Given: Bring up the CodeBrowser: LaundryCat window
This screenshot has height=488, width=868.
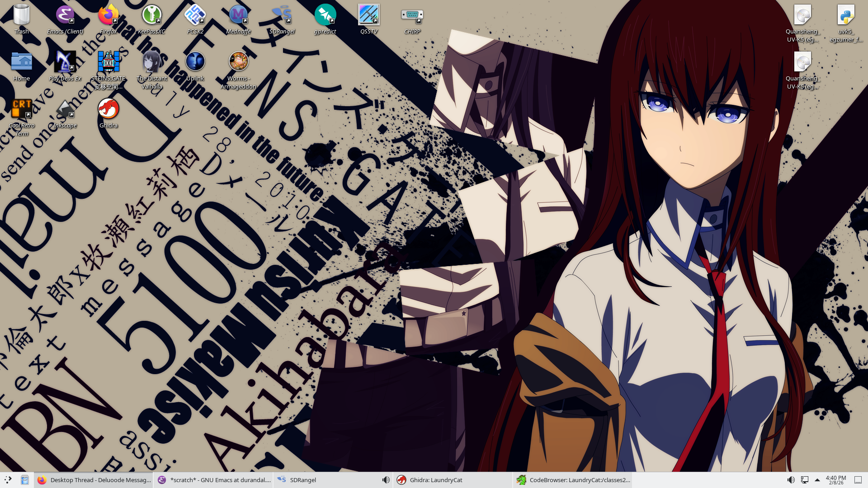Looking at the screenshot, I should pyautogui.click(x=573, y=480).
